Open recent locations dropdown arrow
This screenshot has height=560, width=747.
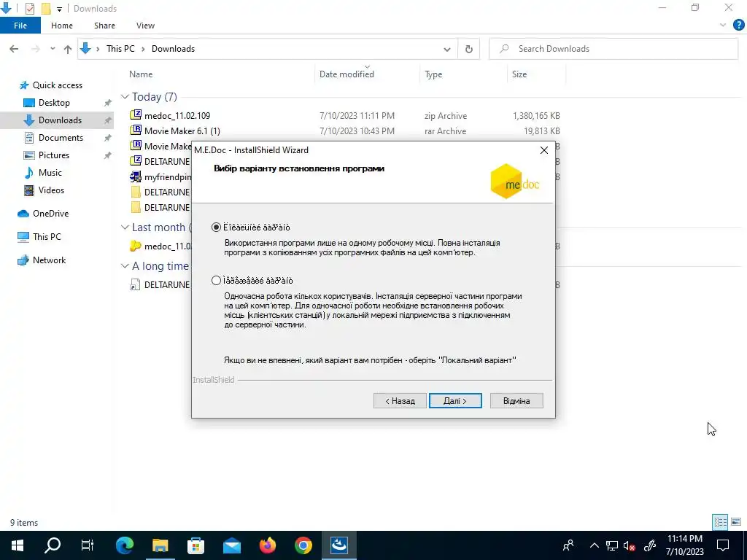pos(53,49)
